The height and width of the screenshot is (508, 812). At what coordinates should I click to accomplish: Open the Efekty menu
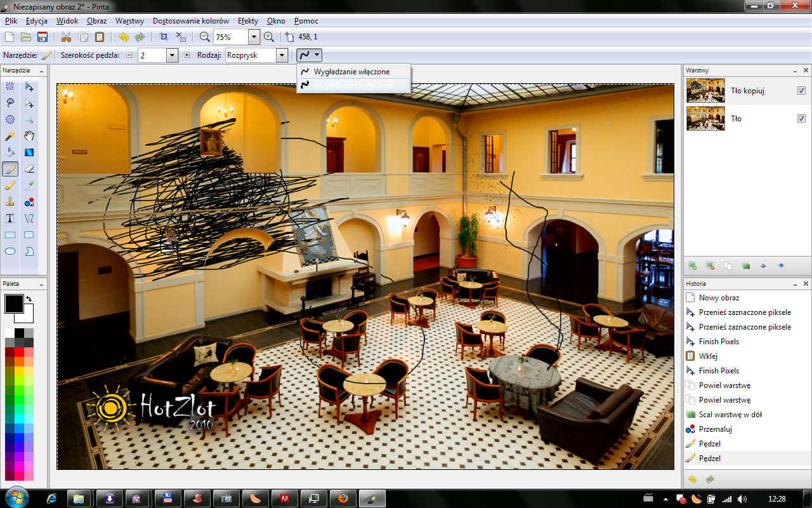point(247,21)
